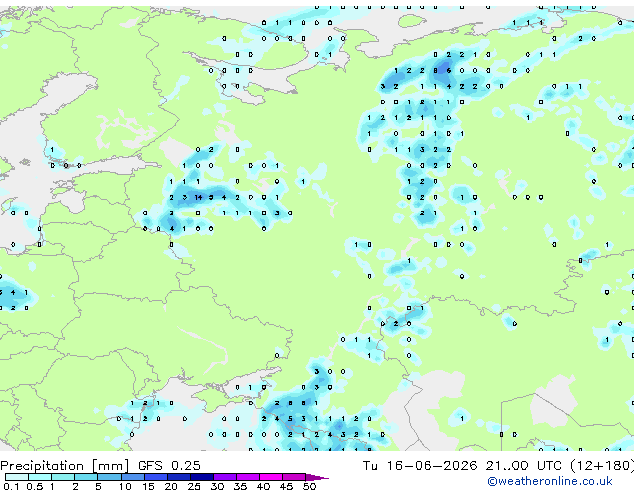Pick the 1–2 mm legend color swatch
634x490 pixels.
tap(63, 477)
